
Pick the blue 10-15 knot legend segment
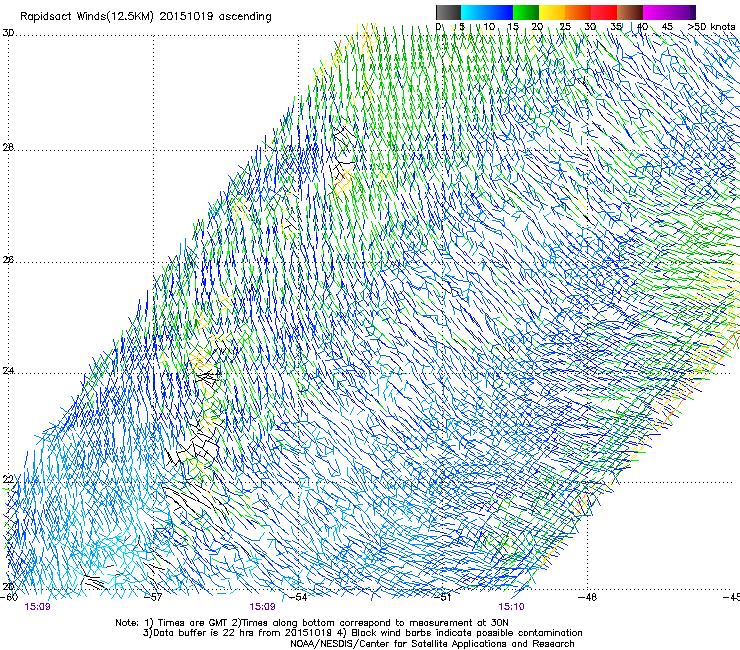[x=500, y=12]
